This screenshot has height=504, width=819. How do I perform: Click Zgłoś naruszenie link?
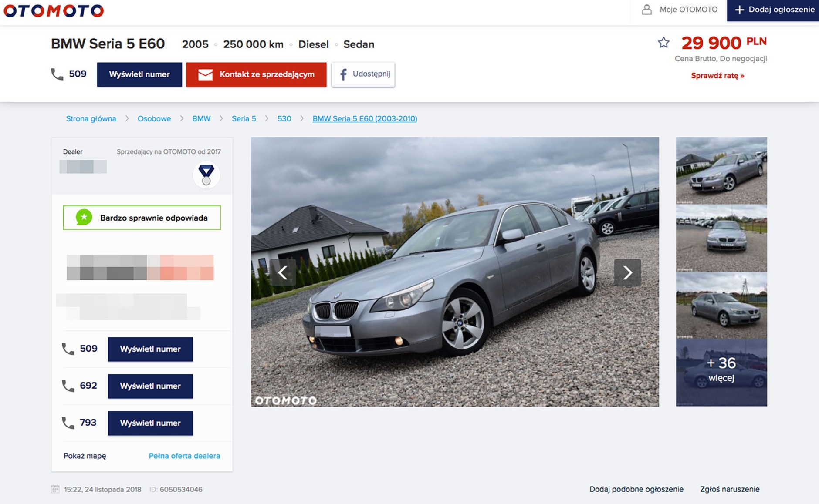[x=729, y=489]
